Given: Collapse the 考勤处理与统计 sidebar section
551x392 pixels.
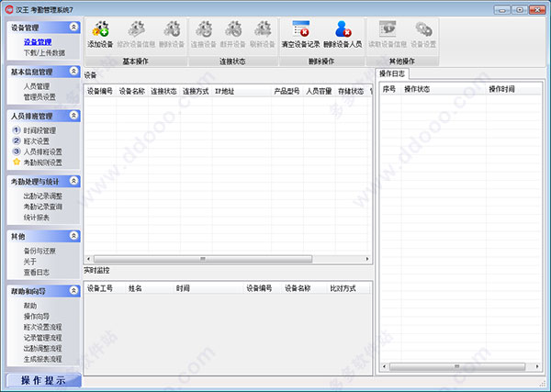Looking at the screenshot, I should (x=73, y=181).
